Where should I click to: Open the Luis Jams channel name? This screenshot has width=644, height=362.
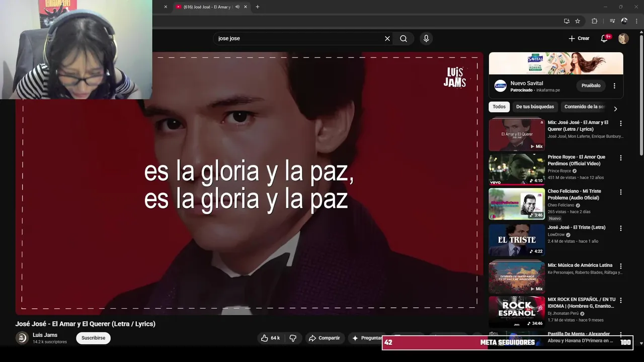(x=45, y=335)
